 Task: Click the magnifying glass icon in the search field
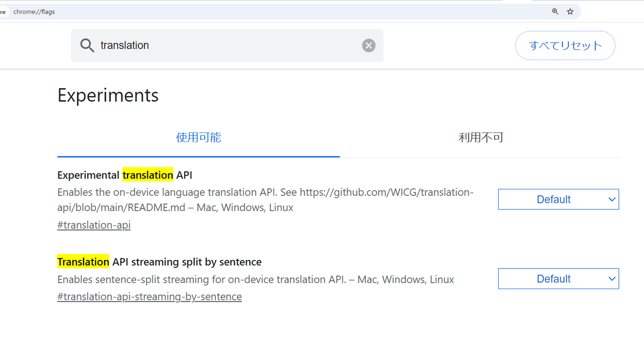click(x=87, y=45)
